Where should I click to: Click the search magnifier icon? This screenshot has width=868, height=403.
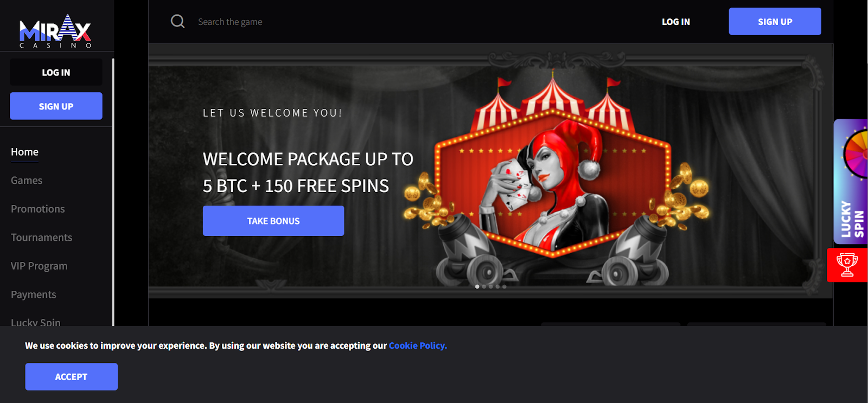178,21
